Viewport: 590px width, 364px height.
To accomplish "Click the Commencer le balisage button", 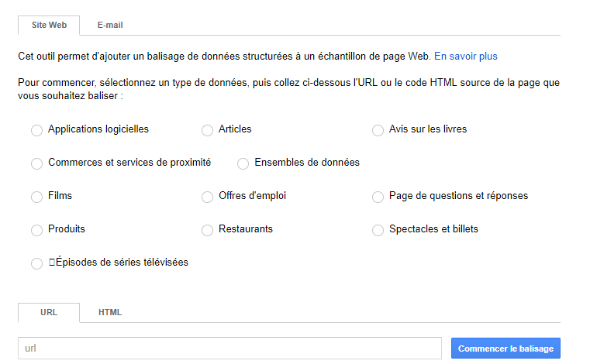I will point(505,349).
